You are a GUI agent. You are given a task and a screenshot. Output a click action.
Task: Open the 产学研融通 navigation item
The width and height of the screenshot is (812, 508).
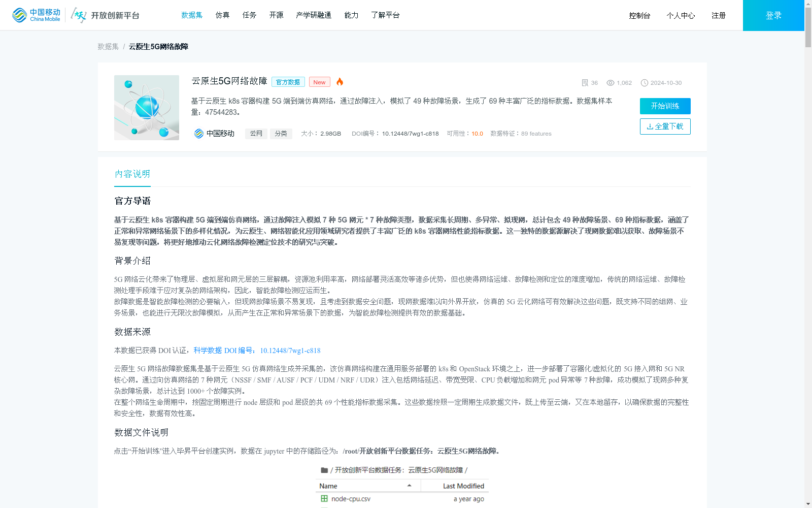click(x=314, y=15)
